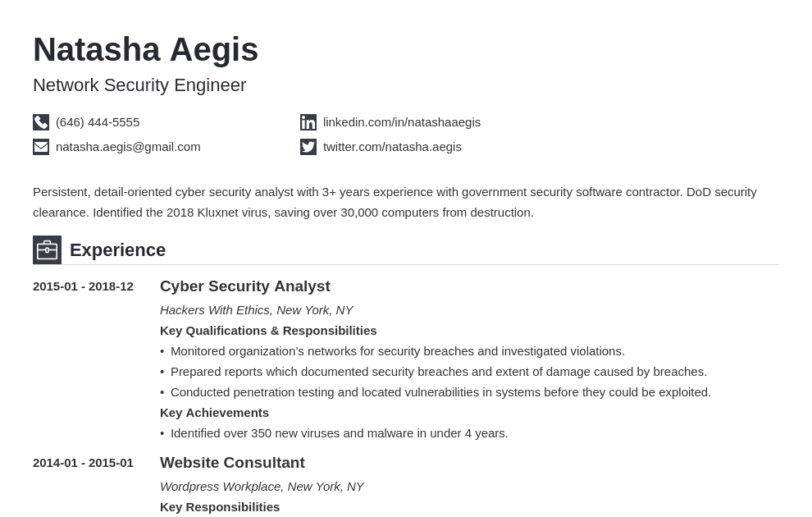Click the 2014-01 - 2015-01 date range
This screenshot has height=517, width=812.
tap(83, 463)
